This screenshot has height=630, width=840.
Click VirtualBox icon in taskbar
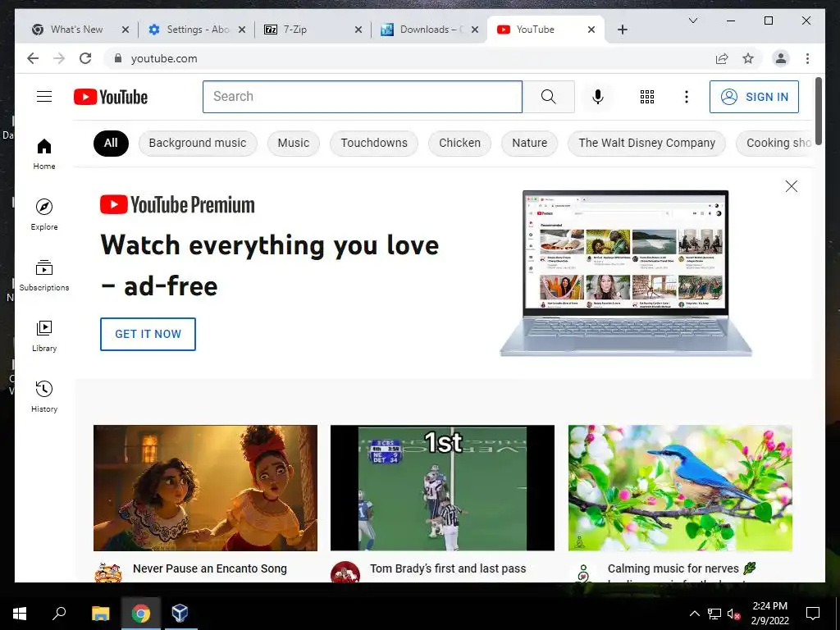tap(180, 614)
